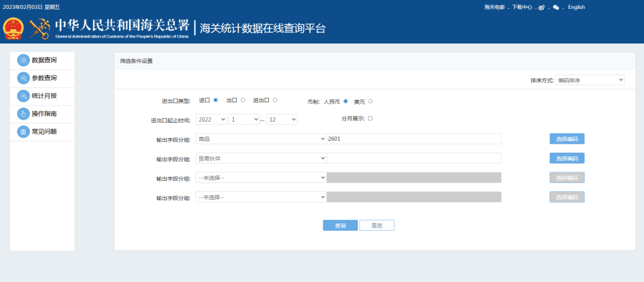Click the 统计月报 sidebar icon
644x282 pixels.
[23, 96]
